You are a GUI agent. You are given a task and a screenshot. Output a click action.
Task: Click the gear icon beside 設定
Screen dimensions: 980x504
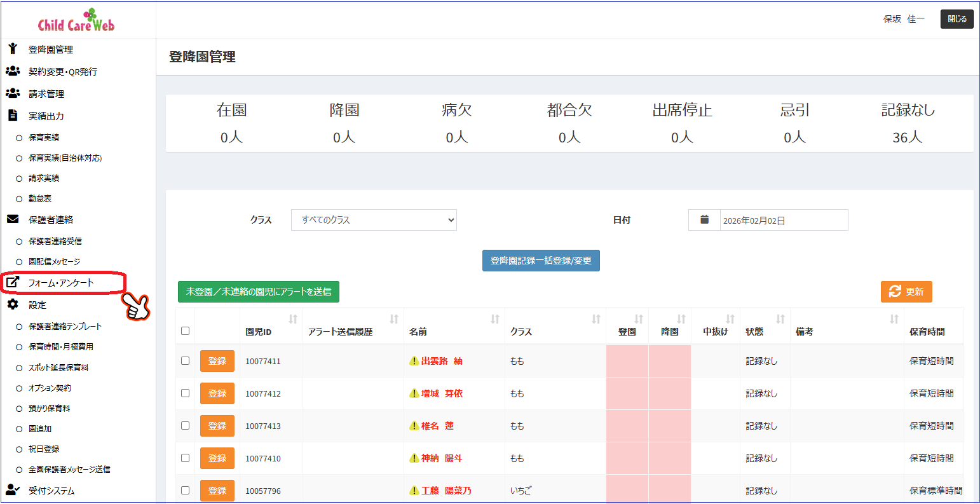coord(13,304)
